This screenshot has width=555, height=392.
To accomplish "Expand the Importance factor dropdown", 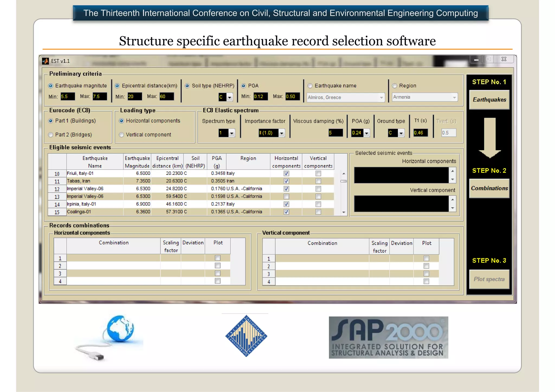I will point(282,133).
